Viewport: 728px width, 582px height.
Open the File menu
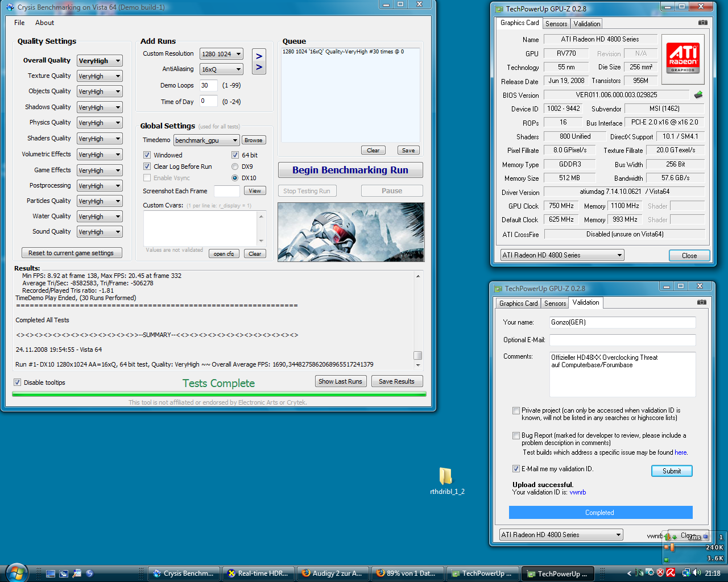19,23
